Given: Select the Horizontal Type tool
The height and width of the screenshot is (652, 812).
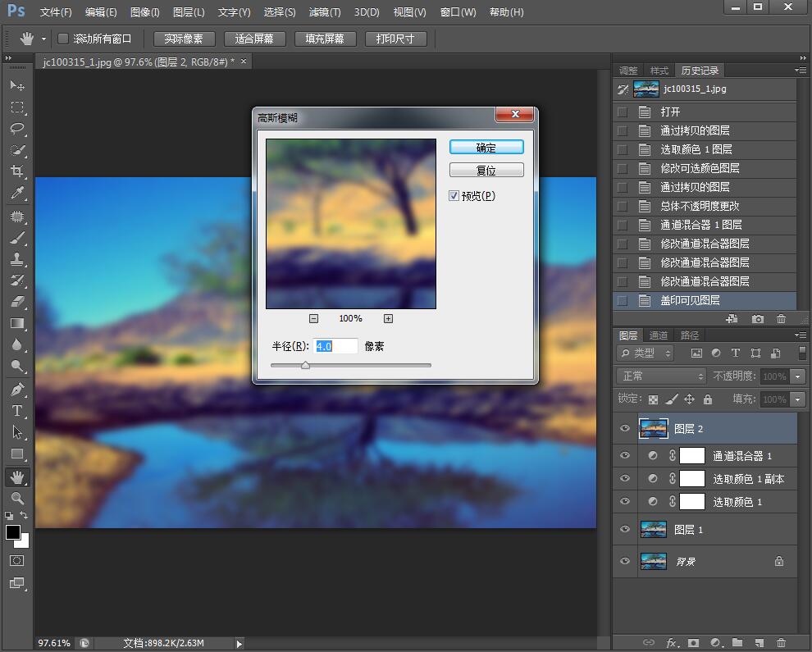Looking at the screenshot, I should coord(17,411).
